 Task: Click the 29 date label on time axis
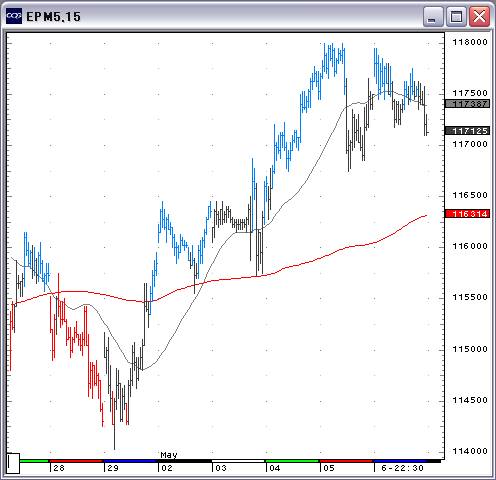click(113, 468)
